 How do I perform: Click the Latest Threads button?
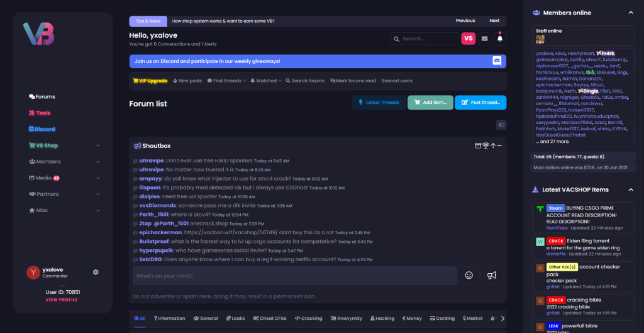pyautogui.click(x=379, y=103)
